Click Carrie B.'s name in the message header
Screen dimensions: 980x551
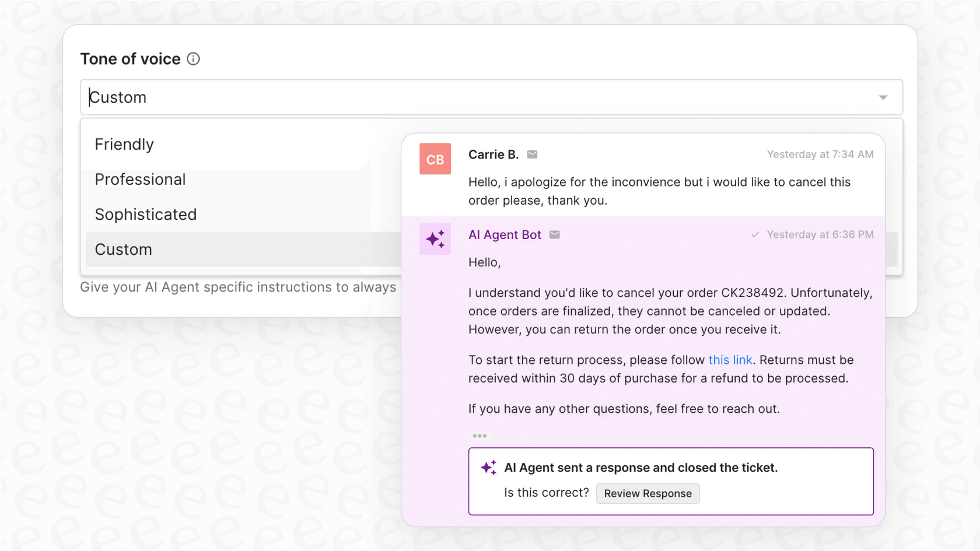pos(493,154)
